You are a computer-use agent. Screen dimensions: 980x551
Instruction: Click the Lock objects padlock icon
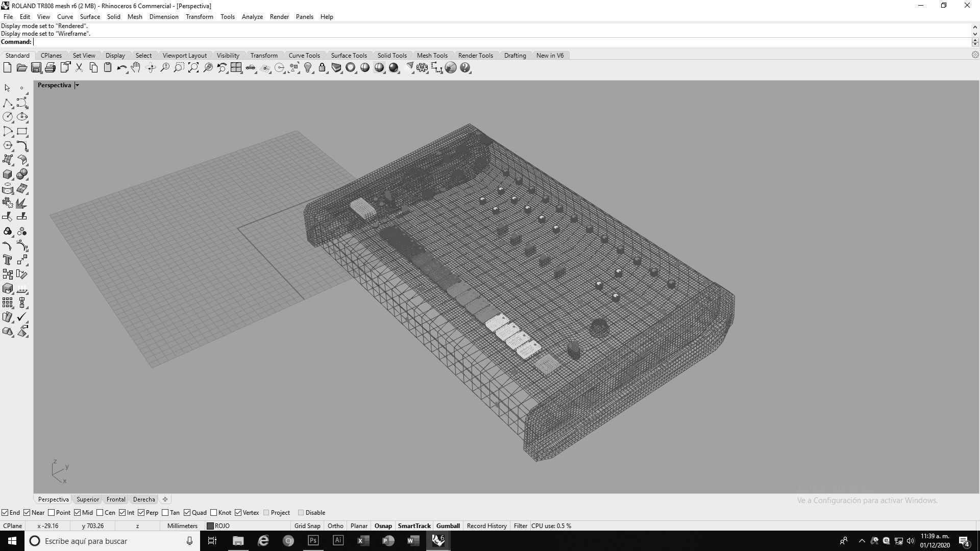coord(322,68)
